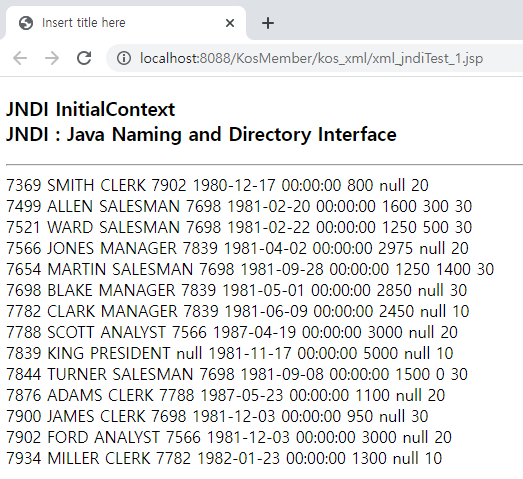This screenshot has width=523, height=479.
Task: Click the 7844 TURNER SALESMAN row
Action: click(237, 374)
